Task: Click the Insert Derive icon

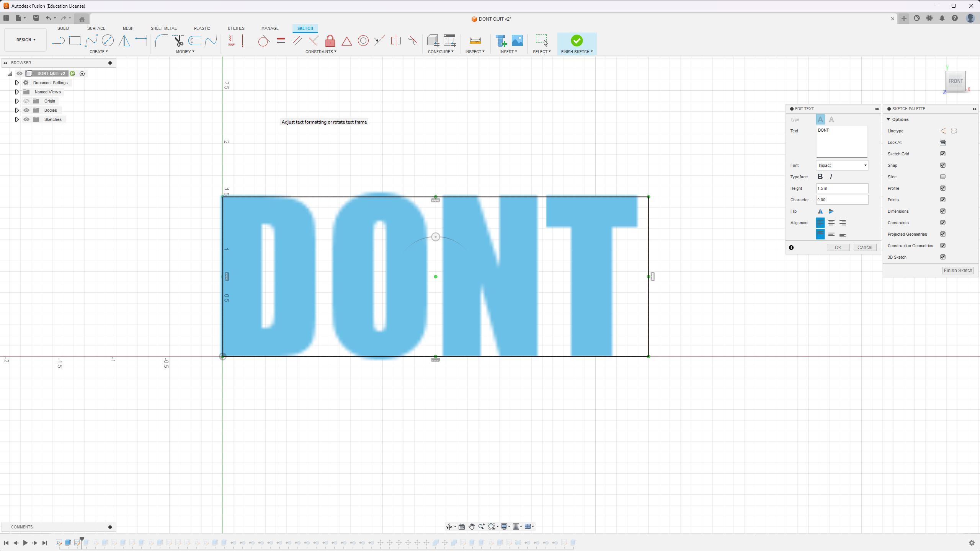Action: click(501, 41)
